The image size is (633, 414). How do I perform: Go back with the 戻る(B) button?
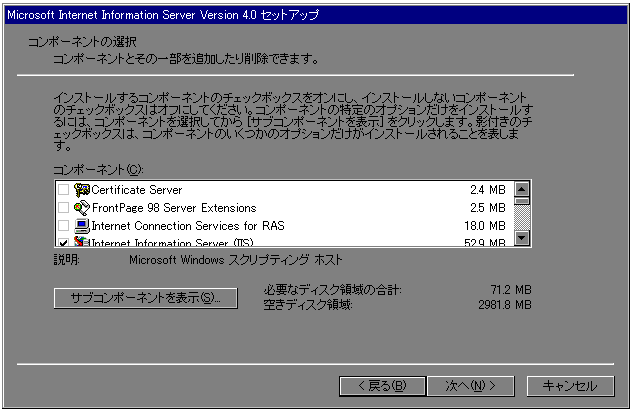(382, 386)
